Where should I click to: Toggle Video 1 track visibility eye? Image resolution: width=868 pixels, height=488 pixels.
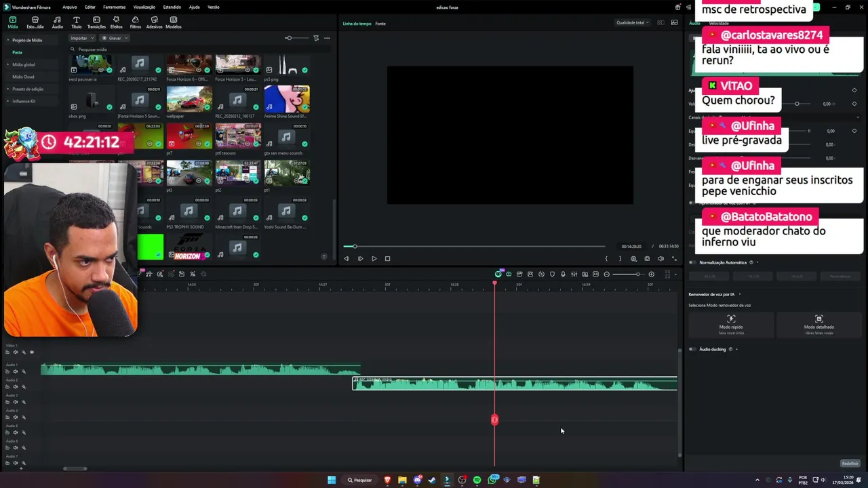[31, 352]
